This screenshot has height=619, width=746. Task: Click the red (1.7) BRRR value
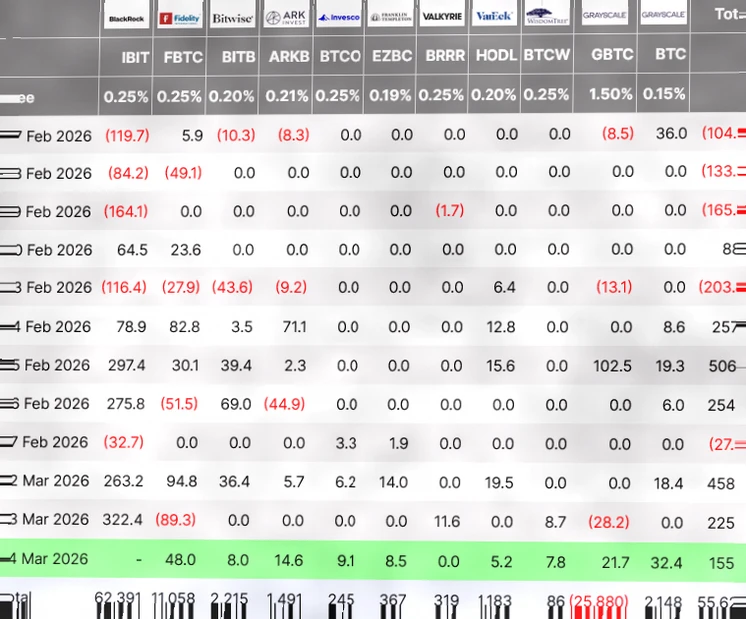450,210
